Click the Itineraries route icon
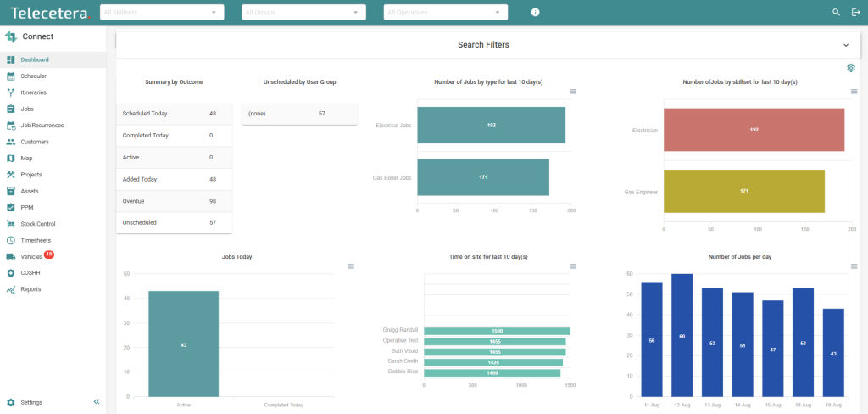 10,92
